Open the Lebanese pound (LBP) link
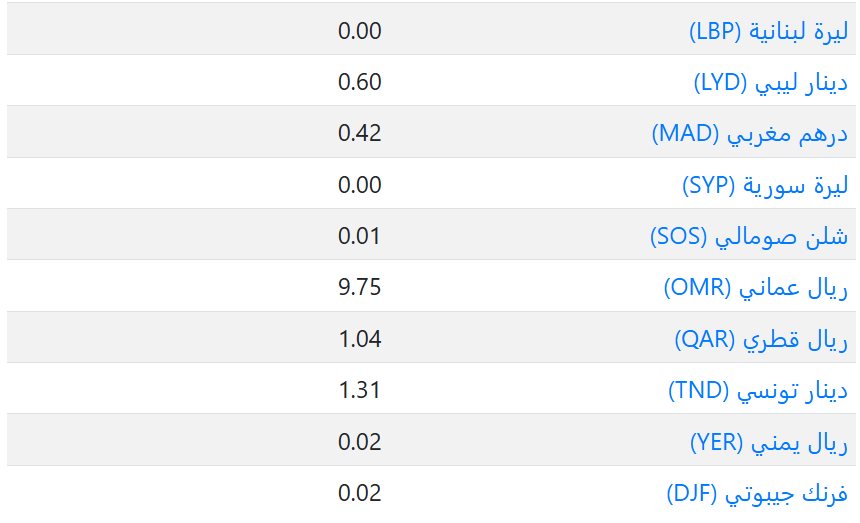Viewport: 860px width, 523px height. pos(768,30)
